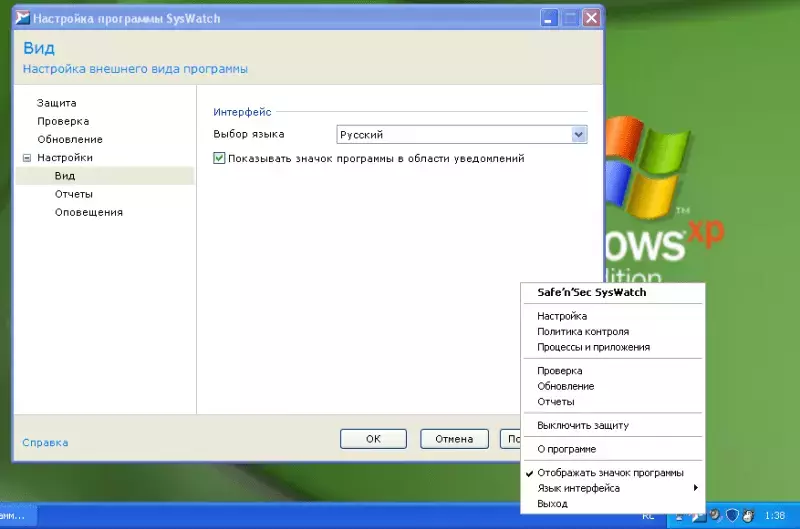
Task: Click the blue shield icon in system tray
Action: pos(732,515)
